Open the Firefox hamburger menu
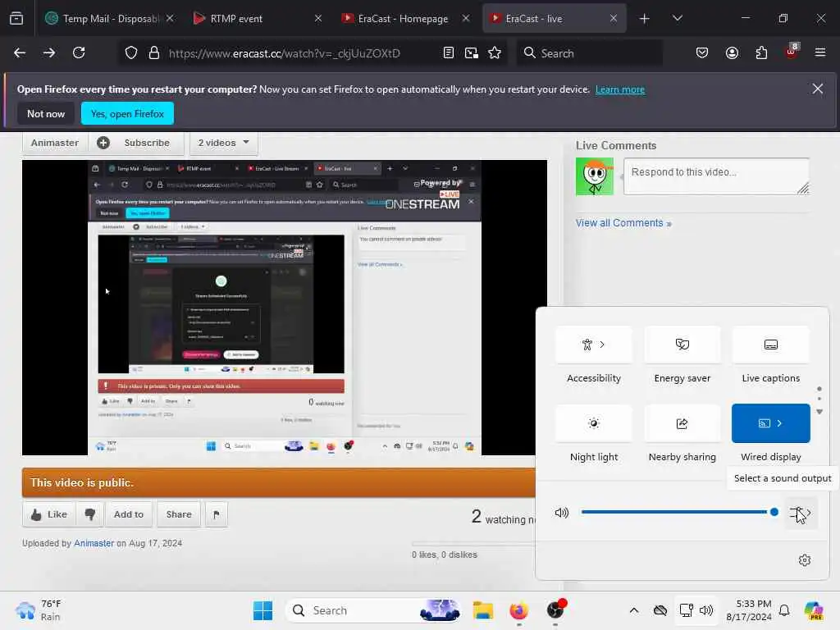The width and height of the screenshot is (840, 630). [x=820, y=52]
